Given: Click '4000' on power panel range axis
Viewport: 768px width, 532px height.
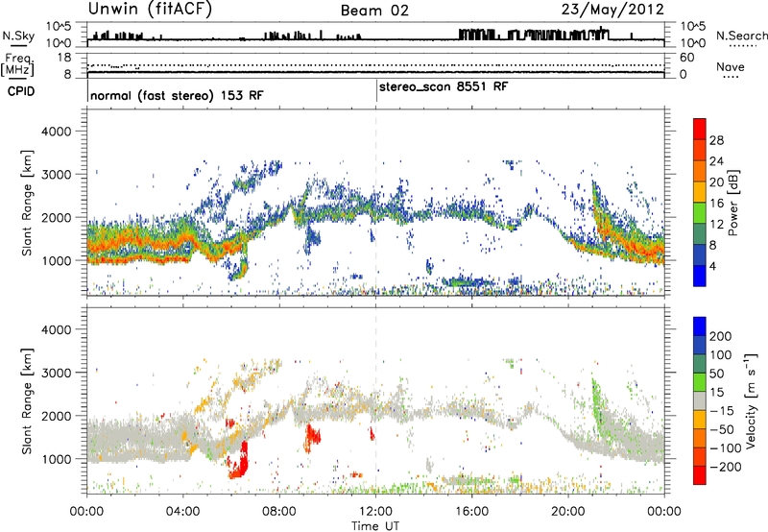Looking at the screenshot, I should click(x=57, y=132).
